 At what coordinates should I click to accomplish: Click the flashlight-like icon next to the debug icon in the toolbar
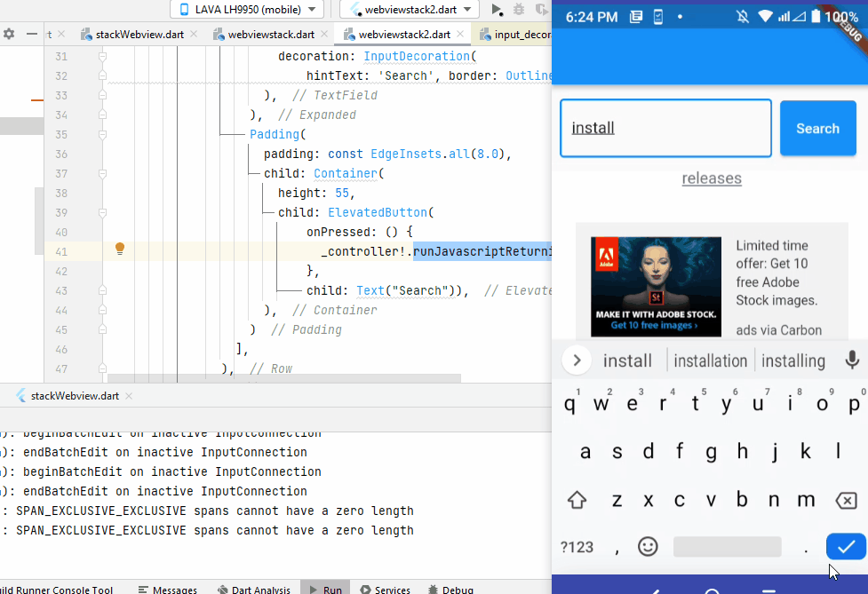click(541, 10)
